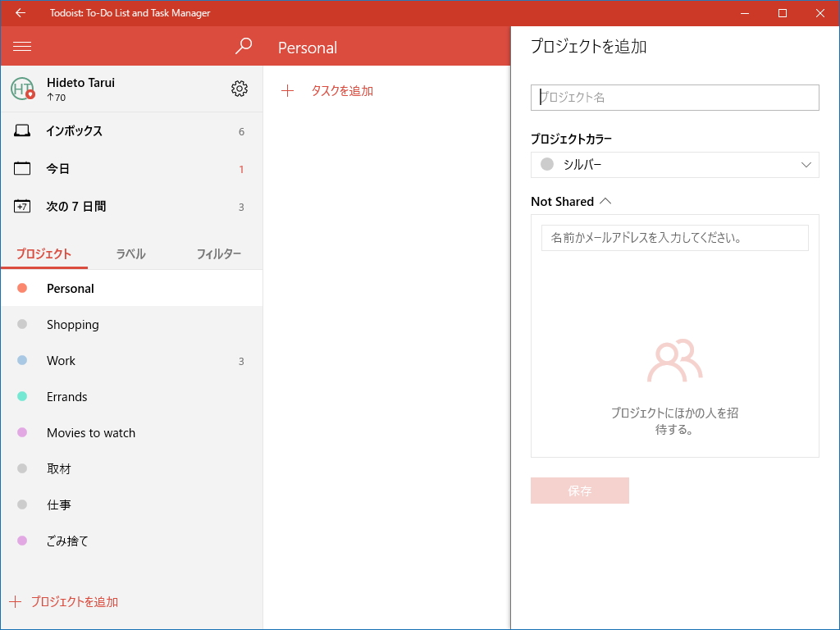
Task: Click the blue color dot beside Work
Action: point(25,360)
